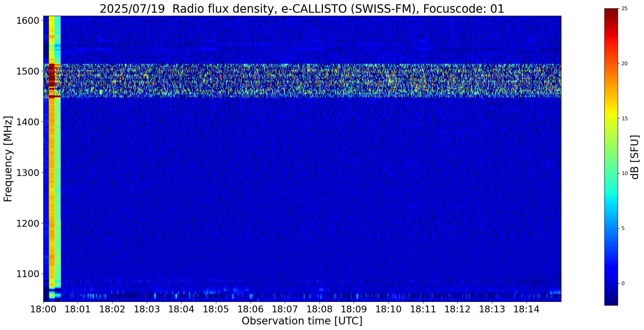This screenshot has height=330, width=644.
Task: Click the 18:14 time tick label
Action: click(527, 309)
